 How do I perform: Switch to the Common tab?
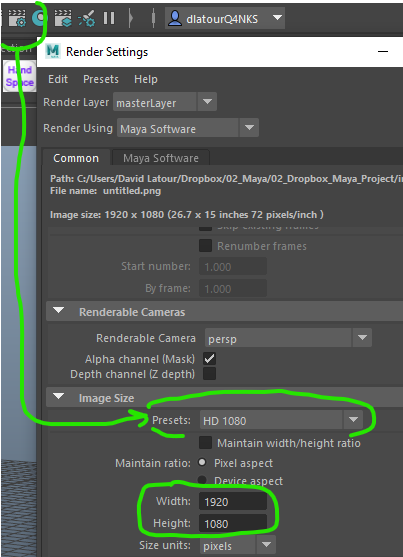pos(76,158)
